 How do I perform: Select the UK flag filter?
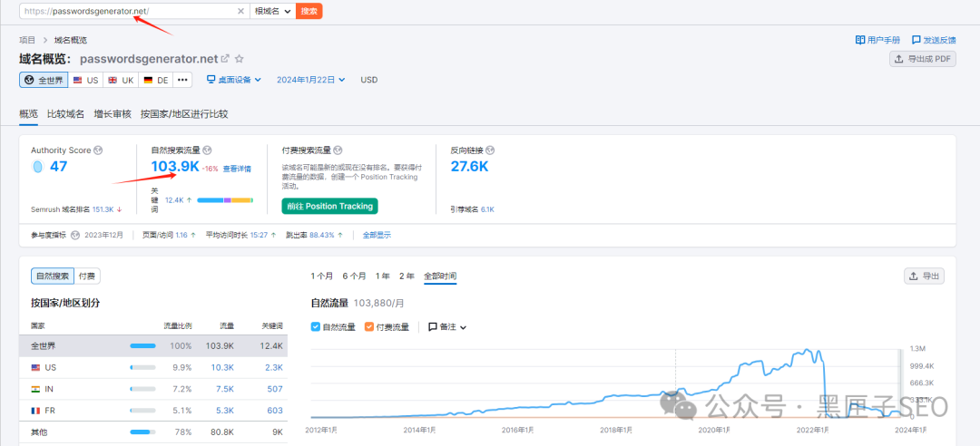(x=121, y=80)
